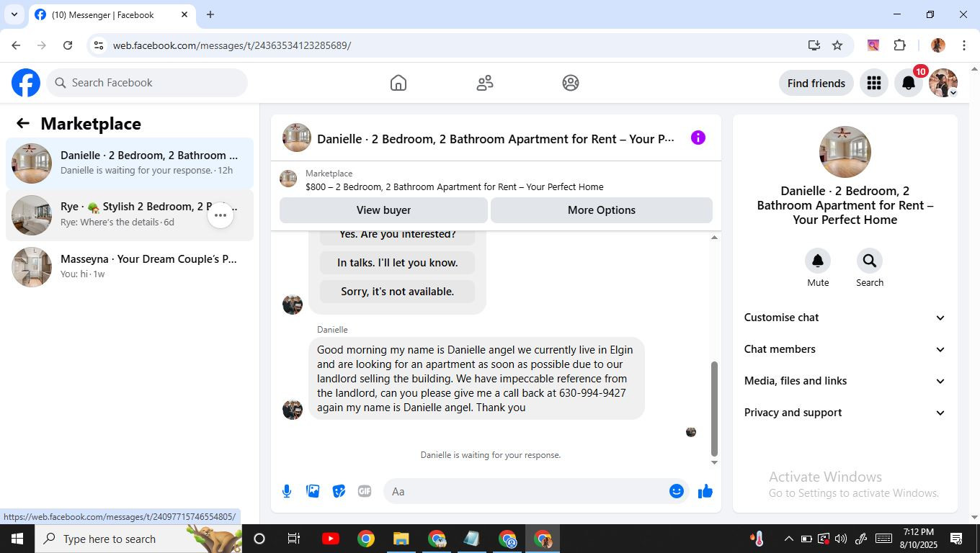Go back using the Marketplace back arrow

23,123
